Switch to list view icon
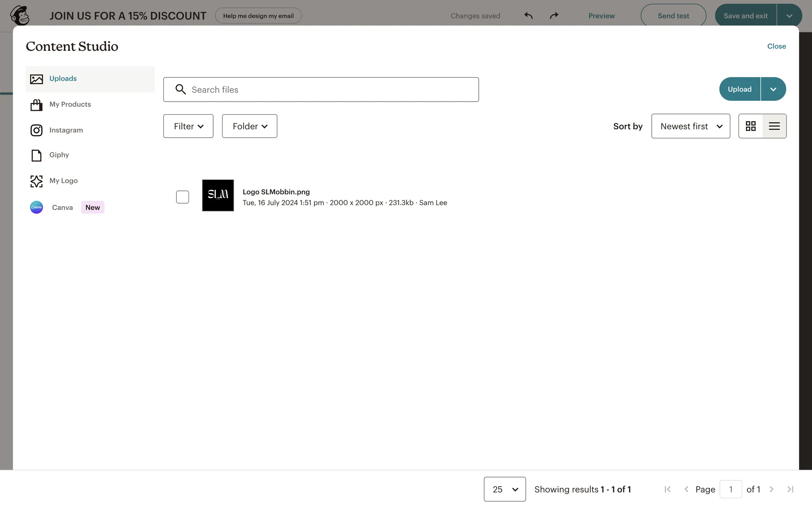Screen dimensions: 812x508 [x=774, y=126]
